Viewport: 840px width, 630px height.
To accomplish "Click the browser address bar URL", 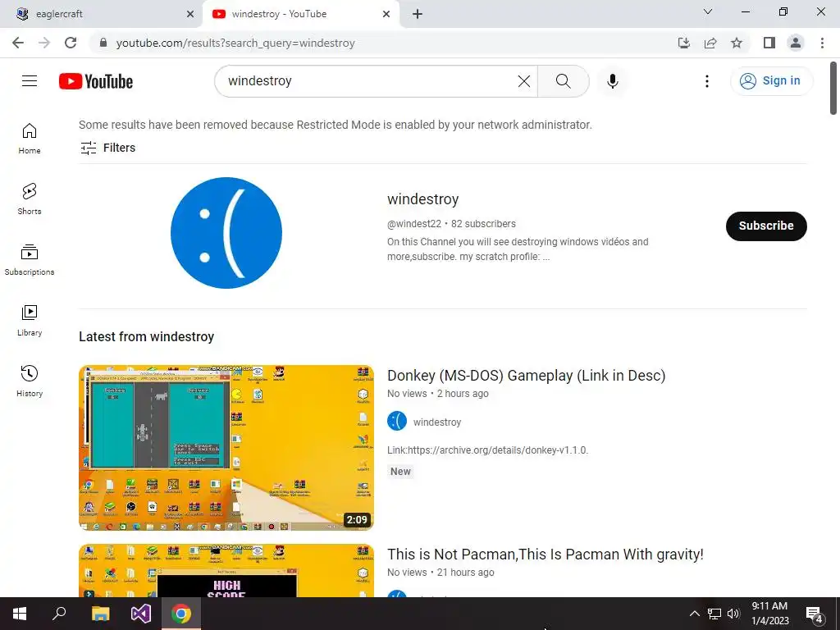I will [x=235, y=43].
